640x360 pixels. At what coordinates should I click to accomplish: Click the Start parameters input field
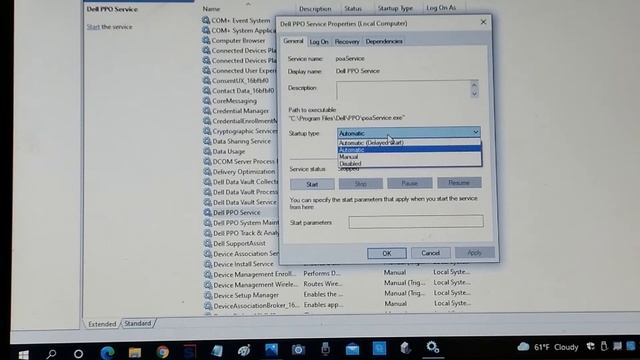[416, 222]
